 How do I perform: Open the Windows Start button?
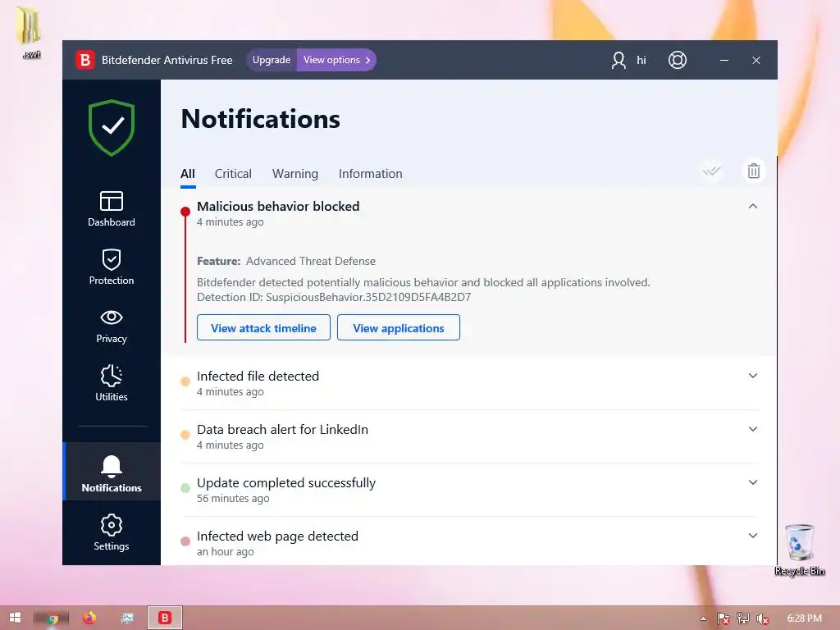(15, 618)
